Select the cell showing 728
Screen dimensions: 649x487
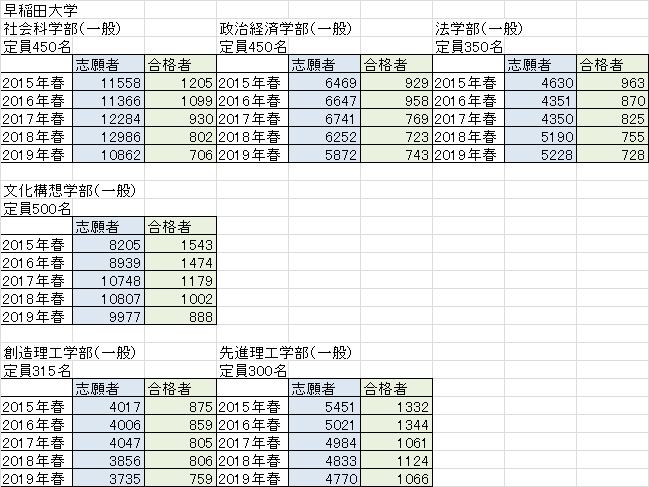click(613, 154)
